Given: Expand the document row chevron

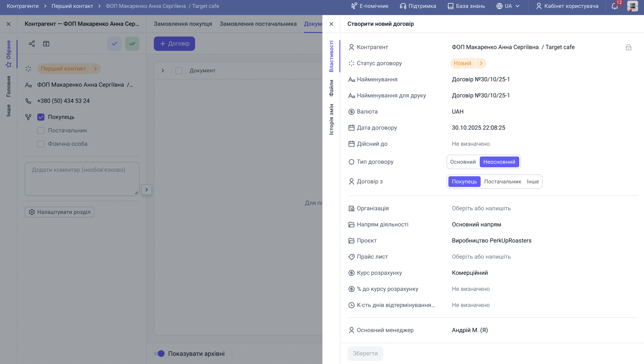Looking at the screenshot, I should tap(163, 71).
